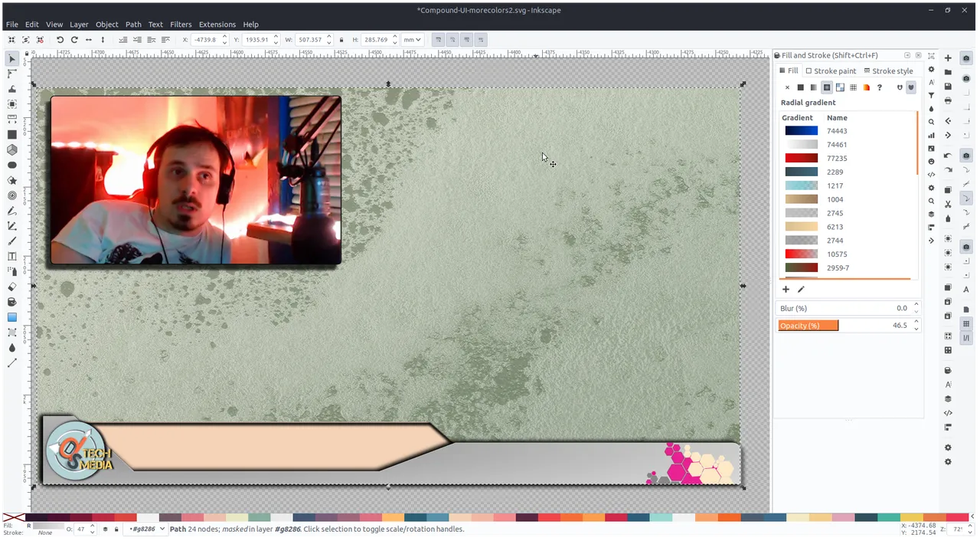Select the Spiral tool
Screen dimensions: 980x541
coord(11,195)
